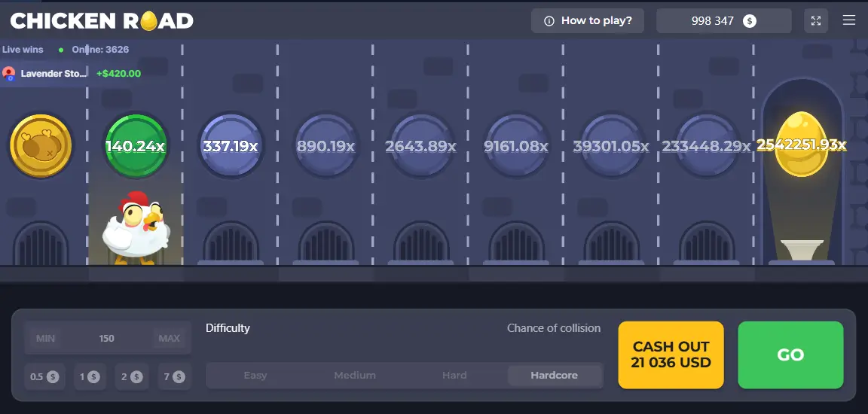This screenshot has height=414, width=868.
Task: Choose the 0.5 $ quick bet chip
Action: point(45,377)
